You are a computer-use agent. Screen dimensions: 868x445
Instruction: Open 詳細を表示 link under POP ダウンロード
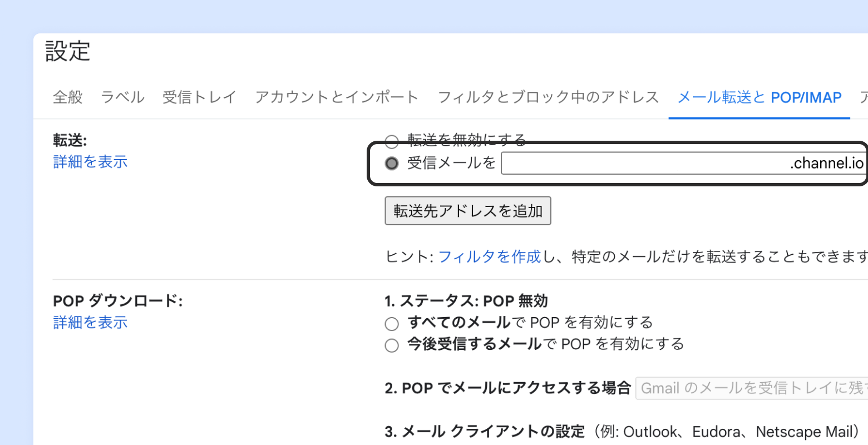(90, 322)
